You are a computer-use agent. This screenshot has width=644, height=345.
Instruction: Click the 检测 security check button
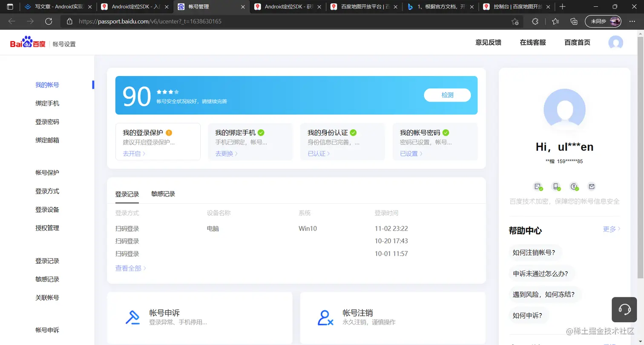[447, 95]
